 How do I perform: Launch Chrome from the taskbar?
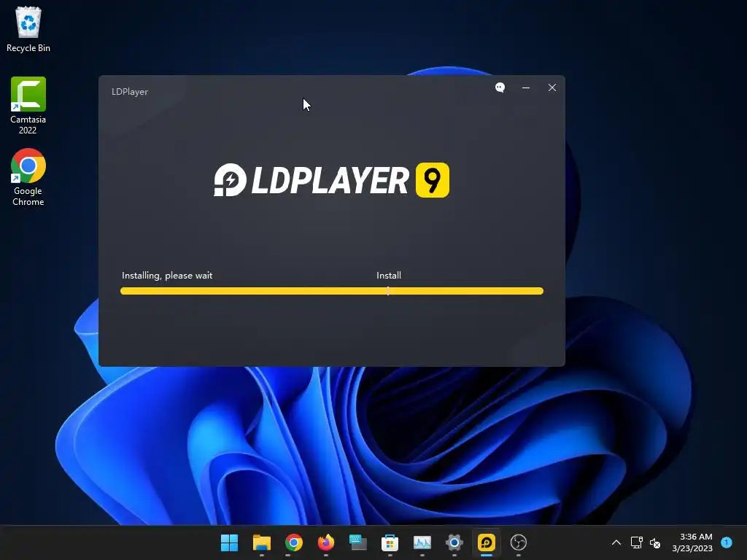(x=293, y=542)
